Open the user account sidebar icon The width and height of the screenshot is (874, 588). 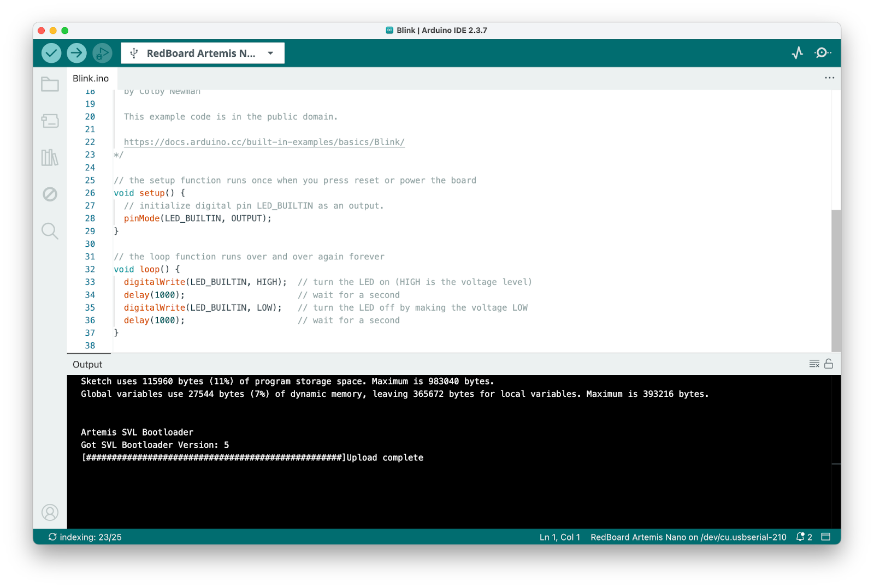pos(50,513)
